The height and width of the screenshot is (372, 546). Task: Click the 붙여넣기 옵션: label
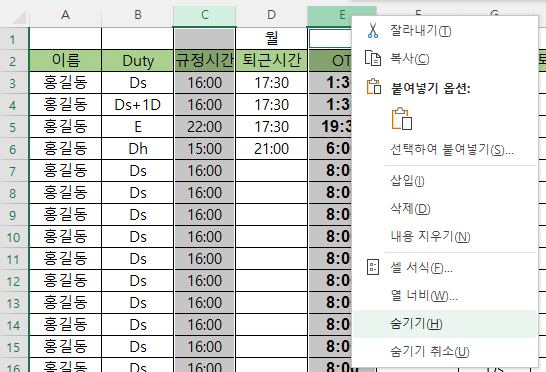[x=430, y=88]
